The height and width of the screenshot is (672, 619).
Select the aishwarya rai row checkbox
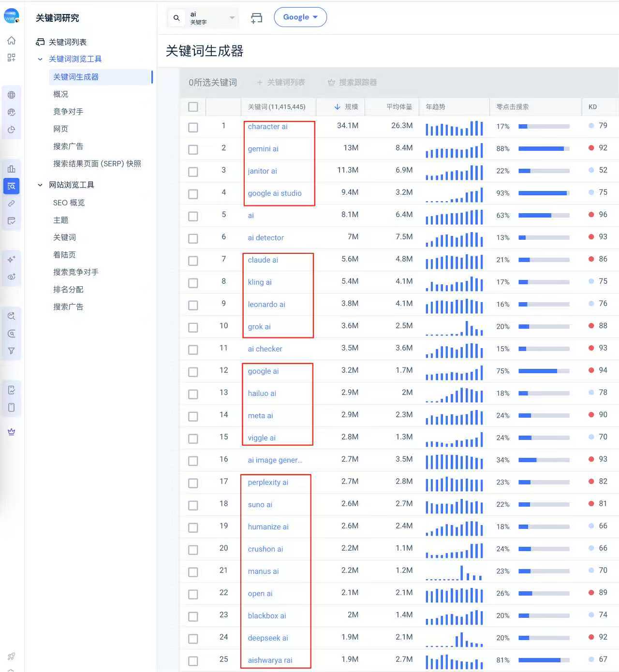point(193,661)
